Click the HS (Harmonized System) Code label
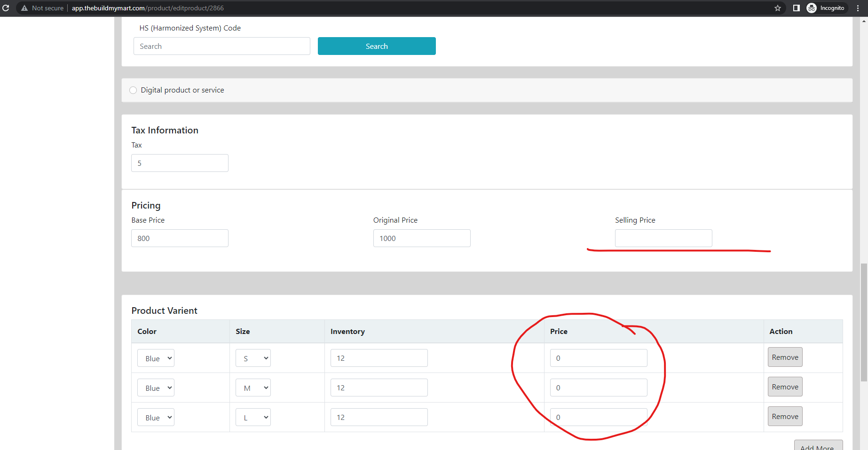868x450 pixels. pos(190,28)
